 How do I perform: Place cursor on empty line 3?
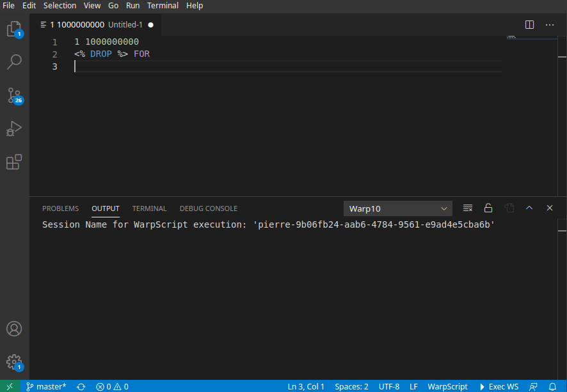tap(287, 67)
